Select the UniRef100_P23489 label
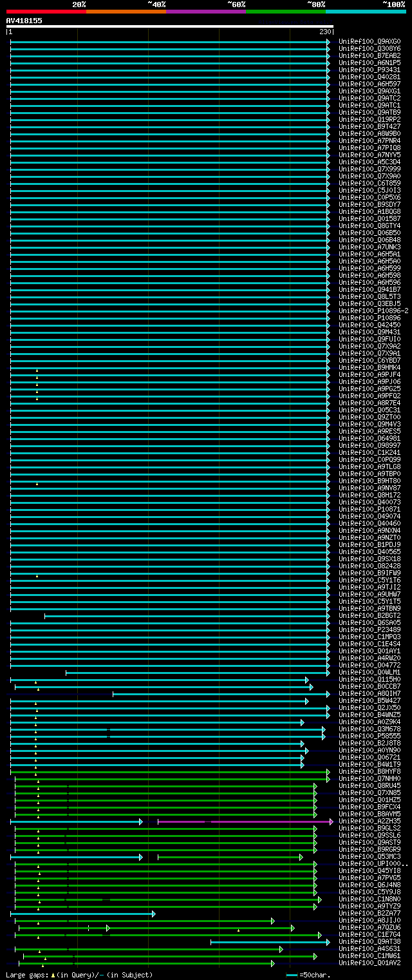The height and width of the screenshot is (980, 412). (370, 630)
